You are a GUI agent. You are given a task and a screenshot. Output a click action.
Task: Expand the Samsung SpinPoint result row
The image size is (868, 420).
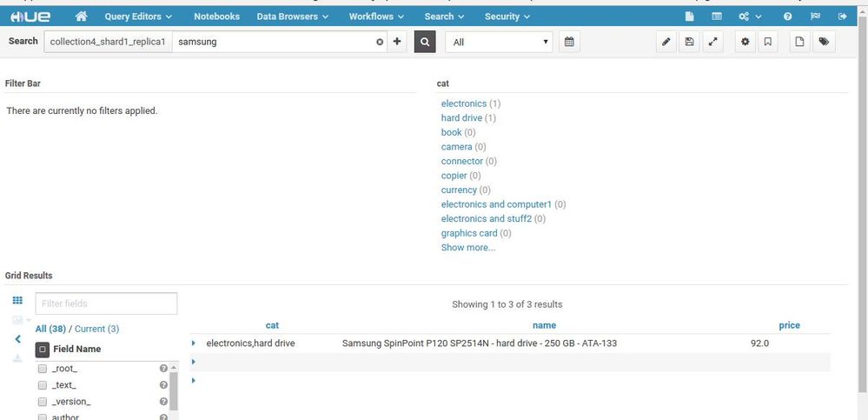pyautogui.click(x=193, y=343)
